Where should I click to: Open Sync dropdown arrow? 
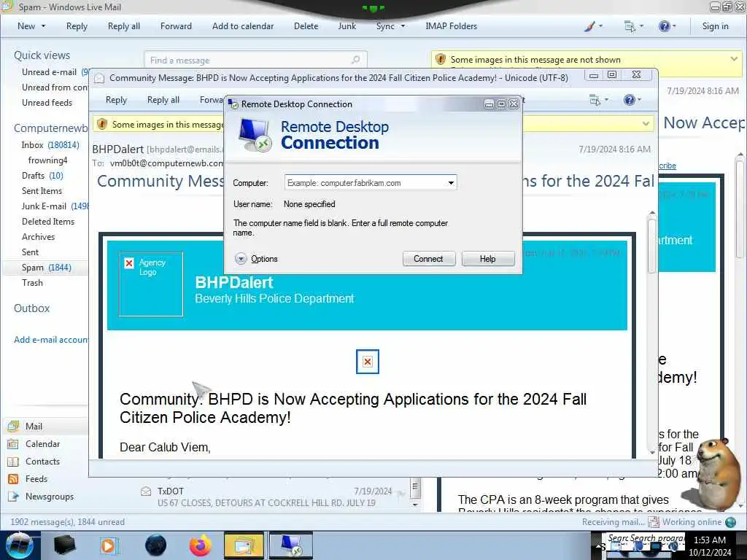[x=403, y=26]
